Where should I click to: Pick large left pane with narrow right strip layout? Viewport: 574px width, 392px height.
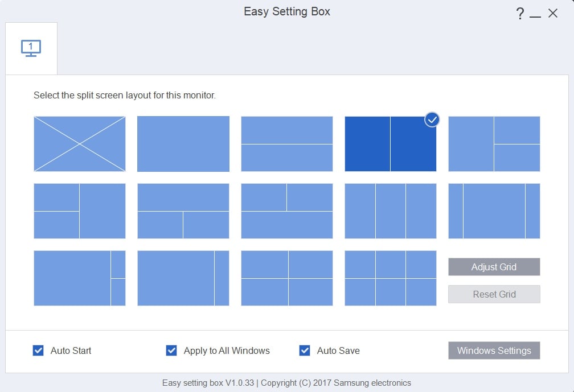[183, 278]
